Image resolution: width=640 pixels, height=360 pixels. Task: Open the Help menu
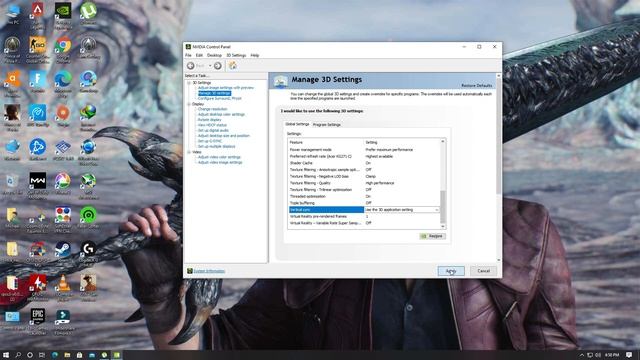(x=255, y=55)
